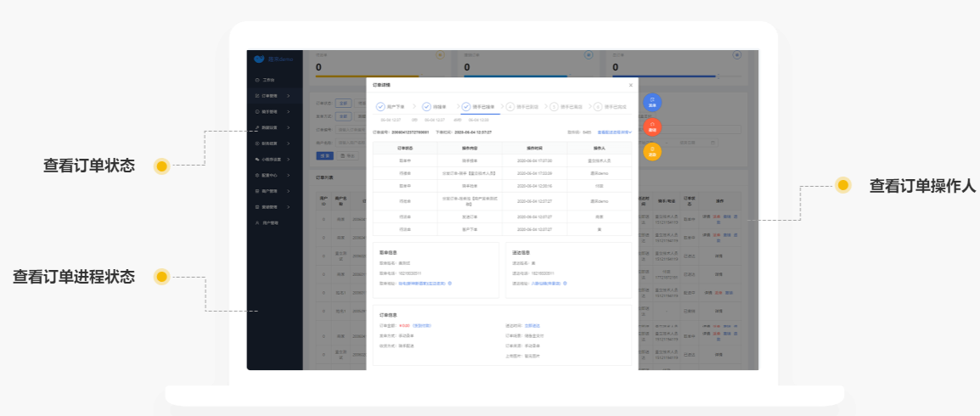The height and width of the screenshot is (416, 980).
Task: Click the yellow round floating button
Action: click(x=652, y=152)
